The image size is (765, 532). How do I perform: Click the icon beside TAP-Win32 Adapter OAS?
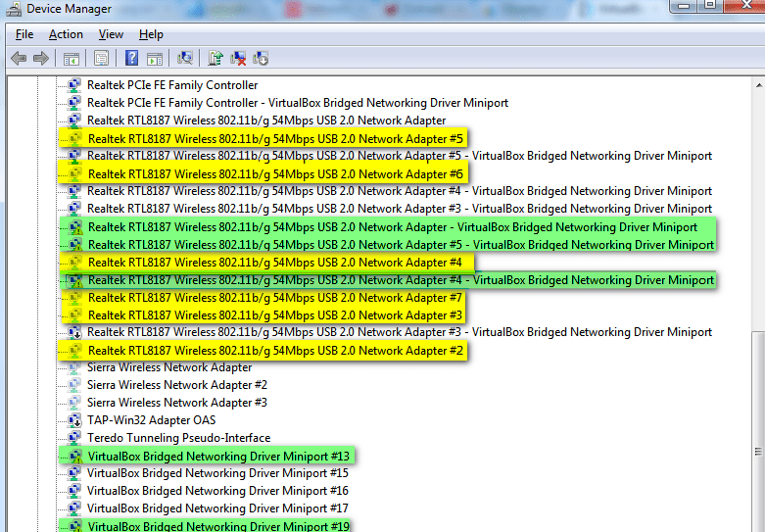click(x=74, y=420)
